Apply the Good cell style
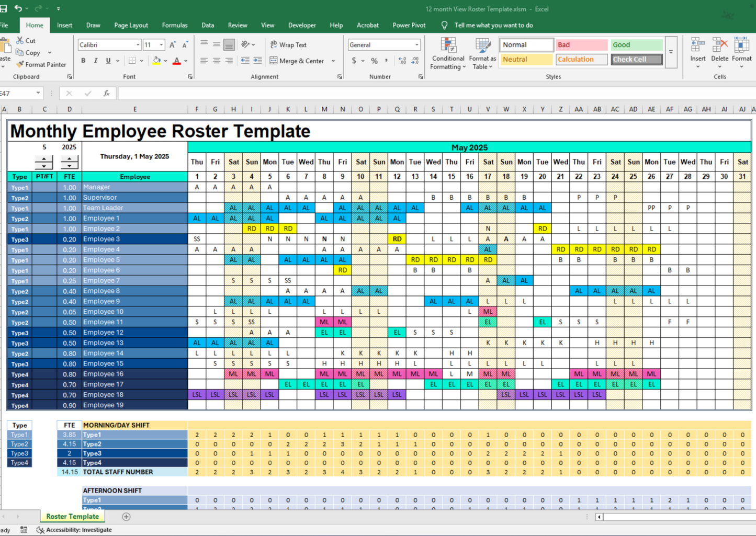 [x=636, y=45]
